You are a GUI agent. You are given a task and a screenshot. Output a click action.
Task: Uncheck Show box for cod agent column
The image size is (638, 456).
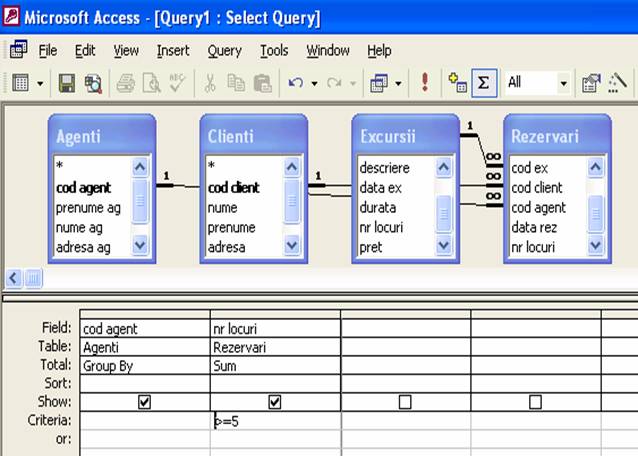coord(145,402)
